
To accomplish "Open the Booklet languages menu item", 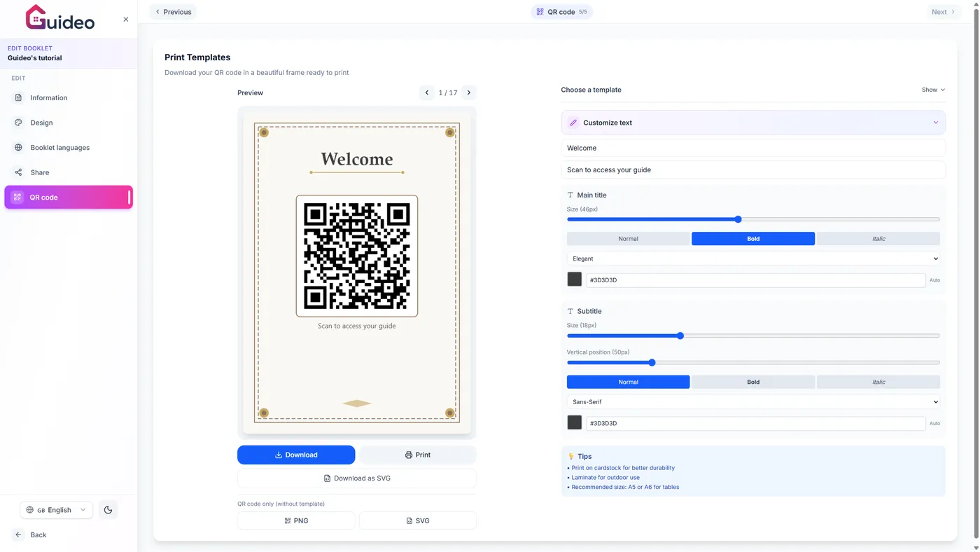I will [x=69, y=147].
